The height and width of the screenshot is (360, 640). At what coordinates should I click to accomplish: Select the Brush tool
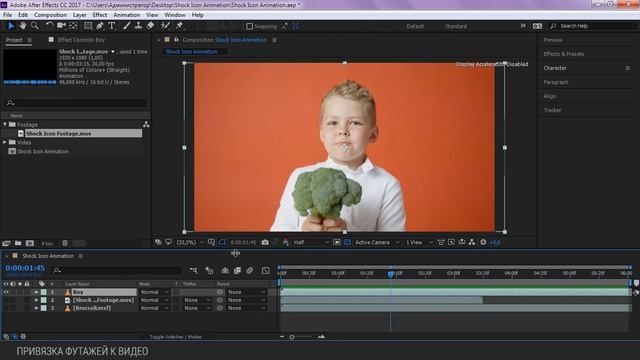pos(127,26)
